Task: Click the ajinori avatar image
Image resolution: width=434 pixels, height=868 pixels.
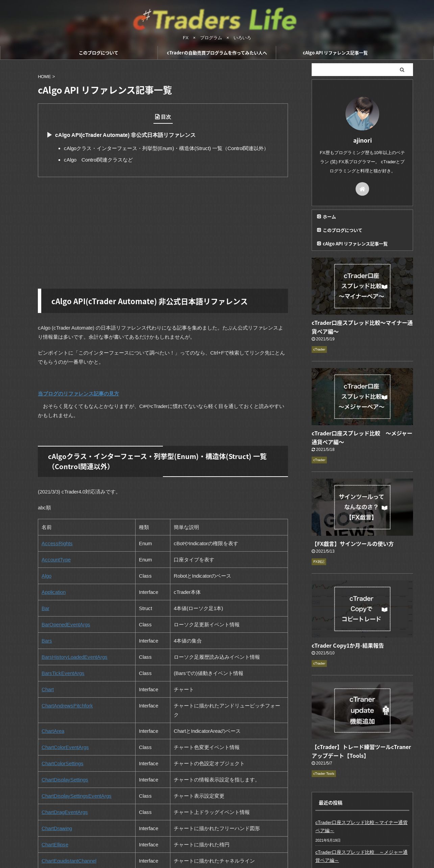Action: pos(362,114)
